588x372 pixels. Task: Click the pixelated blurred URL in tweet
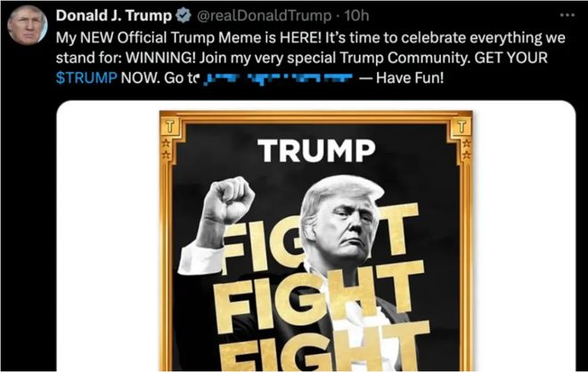(278, 78)
